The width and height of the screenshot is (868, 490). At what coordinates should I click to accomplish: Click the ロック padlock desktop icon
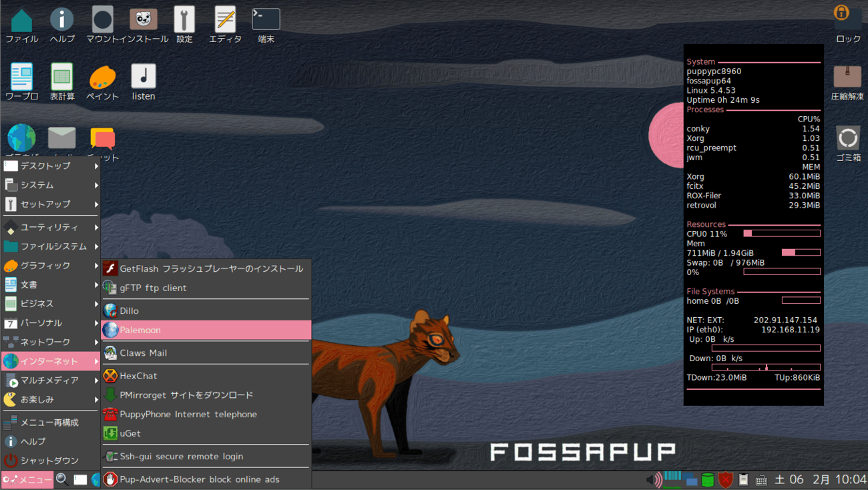click(848, 19)
